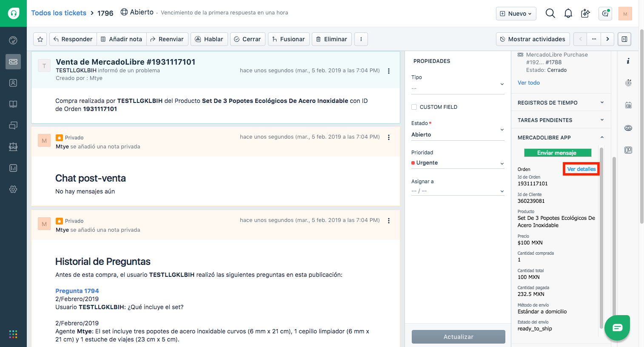
Task: Open the Freshdesk logo home
Action: coord(13,13)
